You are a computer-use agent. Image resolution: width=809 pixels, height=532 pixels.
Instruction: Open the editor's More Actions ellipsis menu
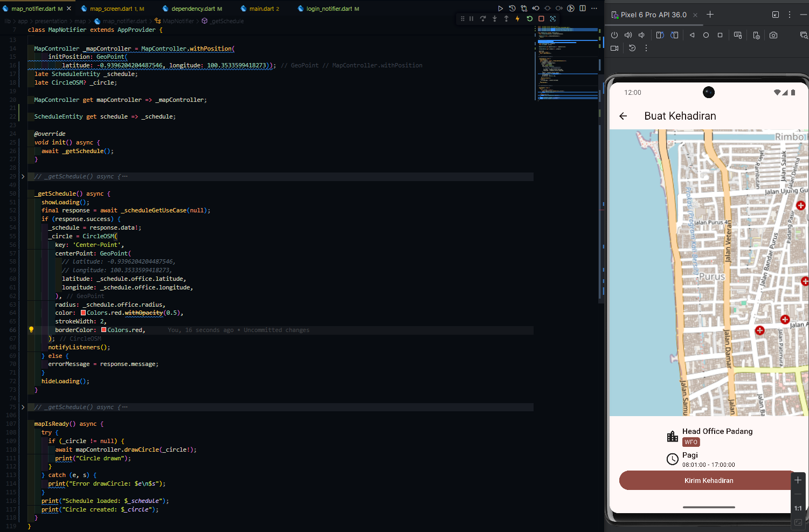[x=594, y=9]
